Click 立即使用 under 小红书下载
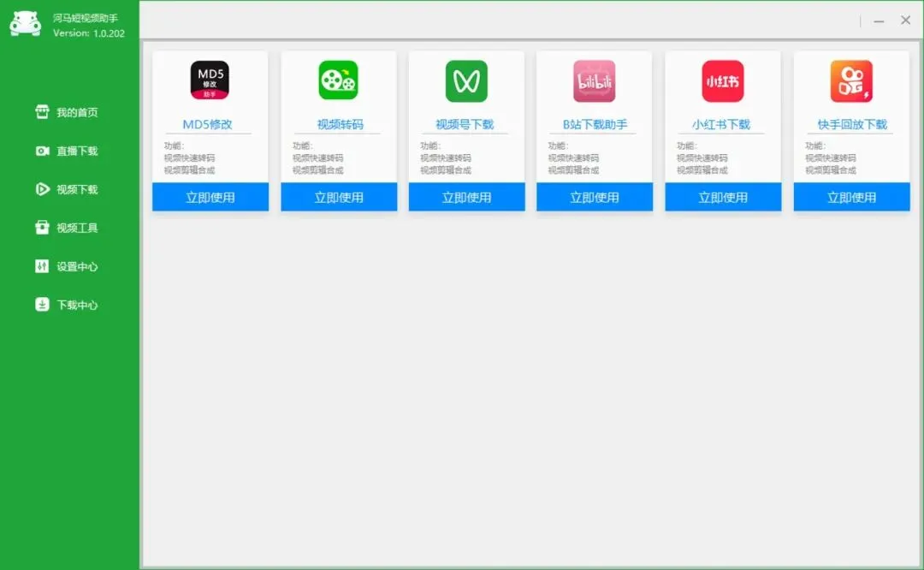Image resolution: width=924 pixels, height=570 pixels. pyautogui.click(x=723, y=197)
